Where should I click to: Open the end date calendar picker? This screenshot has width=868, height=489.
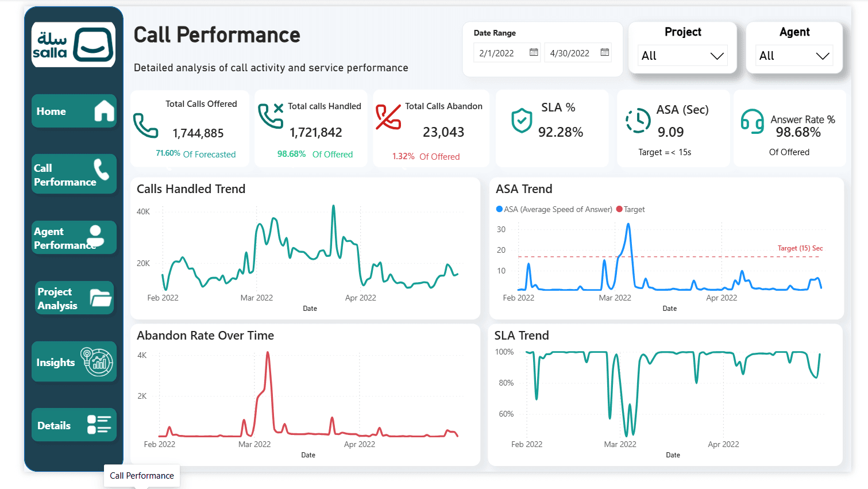[x=604, y=52]
